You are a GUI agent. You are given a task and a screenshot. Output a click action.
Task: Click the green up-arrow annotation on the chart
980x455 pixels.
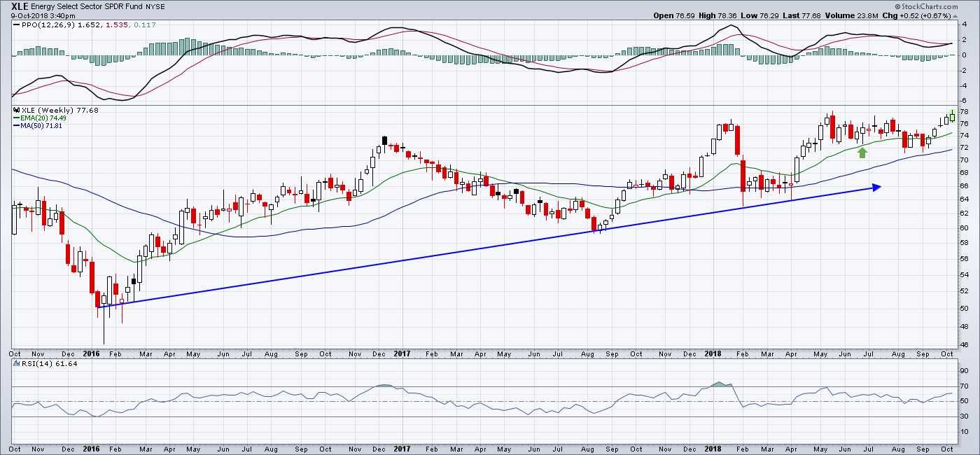tap(862, 151)
